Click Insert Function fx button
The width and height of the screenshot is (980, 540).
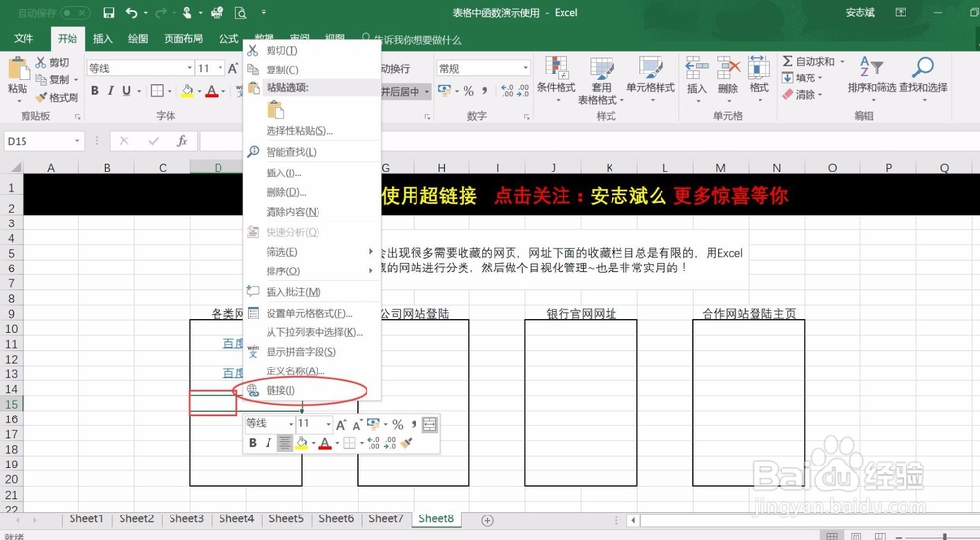(182, 141)
